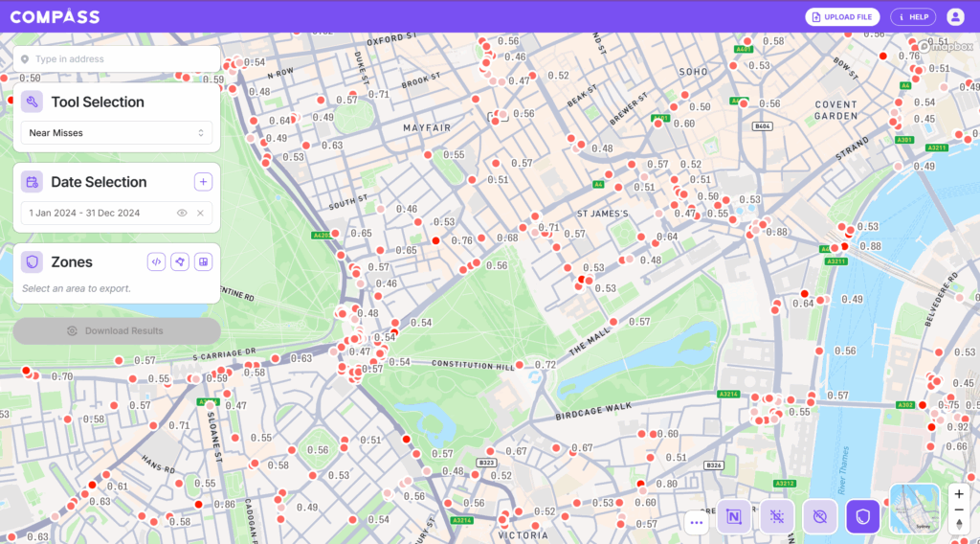
Task: Click the grid layout icon in Zones
Action: [203, 261]
